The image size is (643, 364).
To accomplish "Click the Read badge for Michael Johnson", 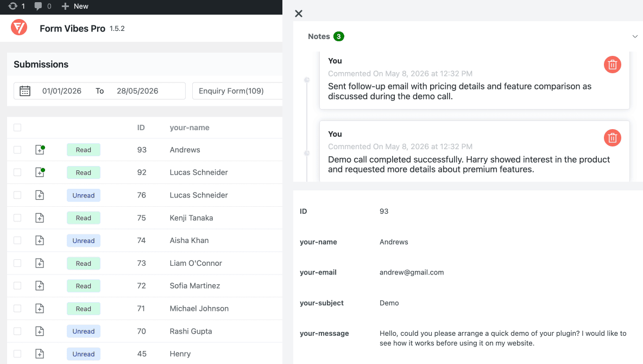I will (x=84, y=308).
